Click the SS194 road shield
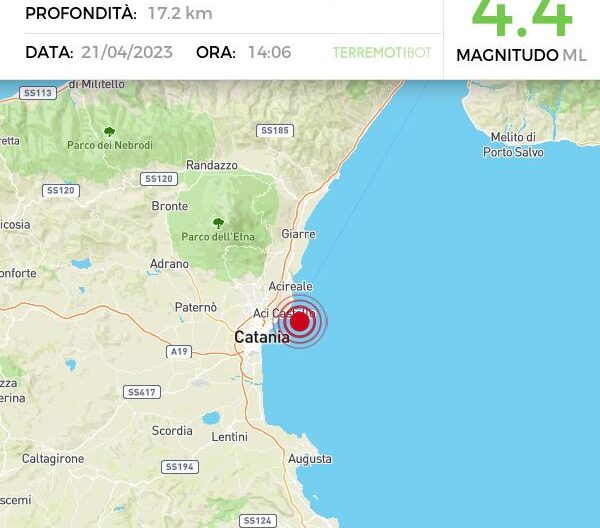Viewport: 600px width, 528px height. [180, 467]
